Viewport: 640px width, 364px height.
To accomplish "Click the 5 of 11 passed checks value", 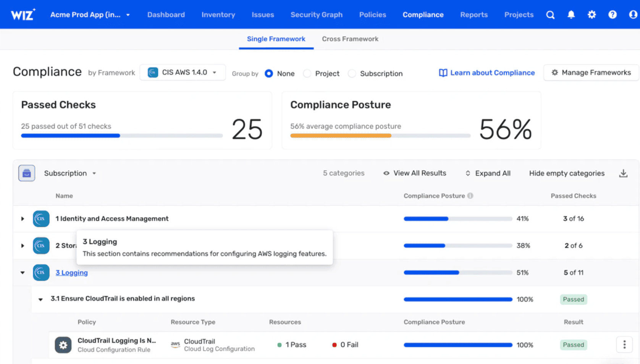I will (x=573, y=272).
